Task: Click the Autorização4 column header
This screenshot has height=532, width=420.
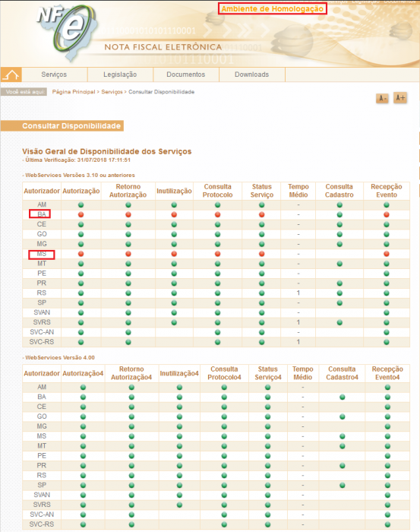Action: [83, 374]
